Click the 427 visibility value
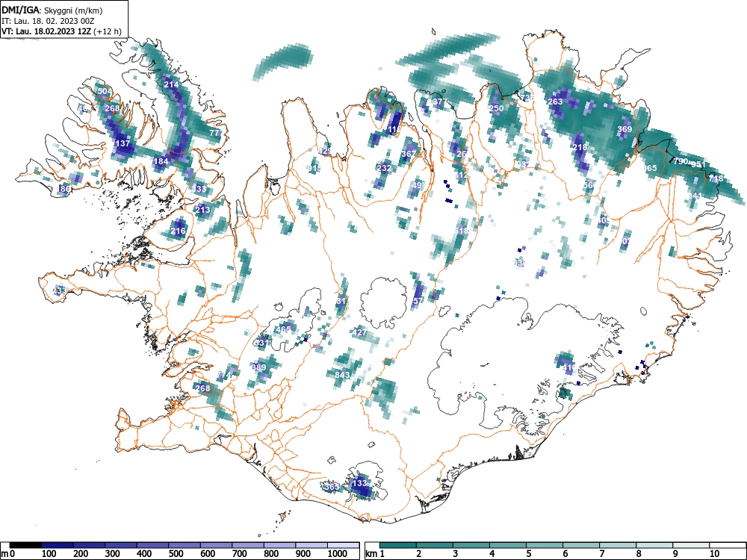Viewport: 747px width, 560px height. click(360, 333)
